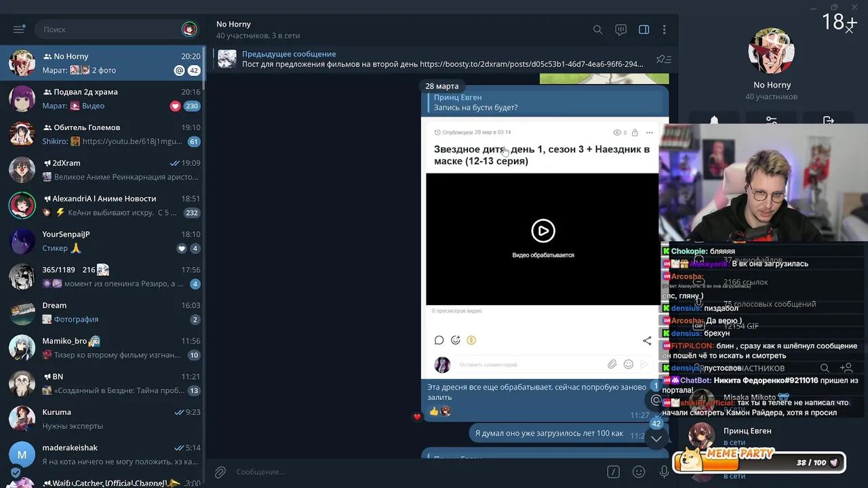Click the unread badge 61 on Обитель Големов
868x488 pixels.
click(194, 142)
